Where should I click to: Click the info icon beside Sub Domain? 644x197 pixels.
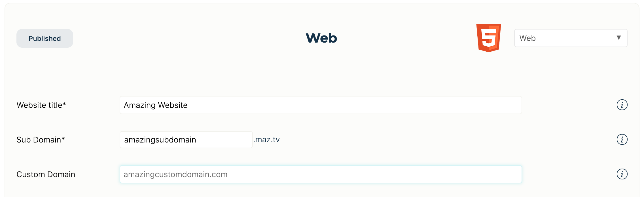pos(622,139)
